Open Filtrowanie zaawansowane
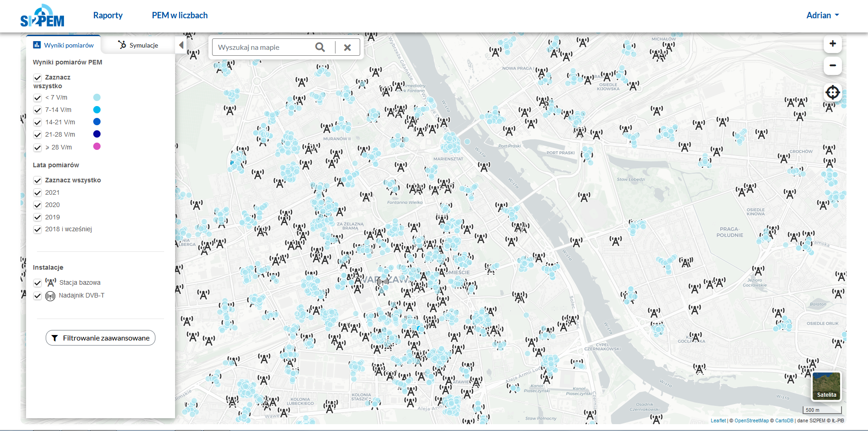 101,338
